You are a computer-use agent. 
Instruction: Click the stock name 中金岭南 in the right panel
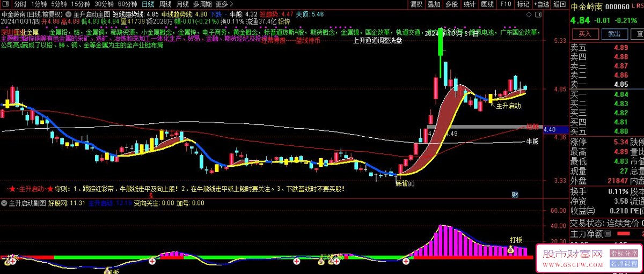tap(587, 7)
